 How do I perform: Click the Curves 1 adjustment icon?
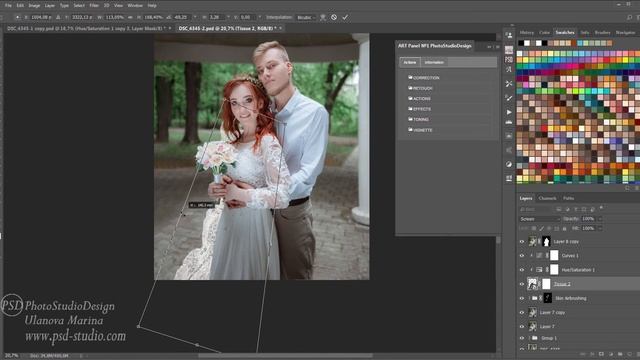[539, 256]
